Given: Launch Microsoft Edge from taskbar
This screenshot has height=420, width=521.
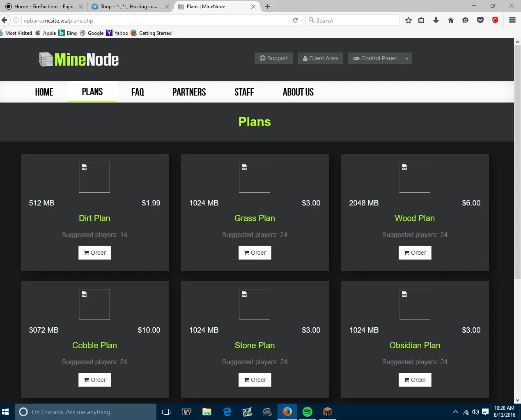Looking at the screenshot, I should [227, 412].
